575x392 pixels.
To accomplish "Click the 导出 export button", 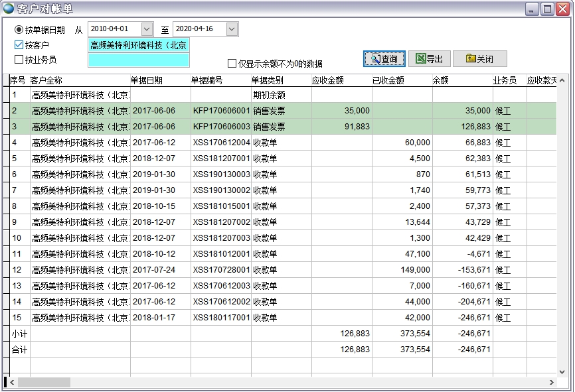I will [x=429, y=59].
